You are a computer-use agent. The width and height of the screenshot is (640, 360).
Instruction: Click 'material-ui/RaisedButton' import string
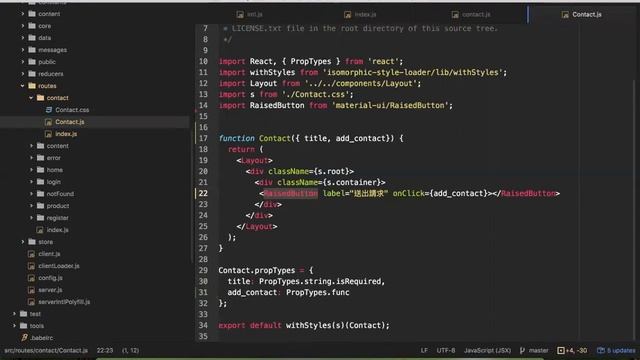point(390,105)
